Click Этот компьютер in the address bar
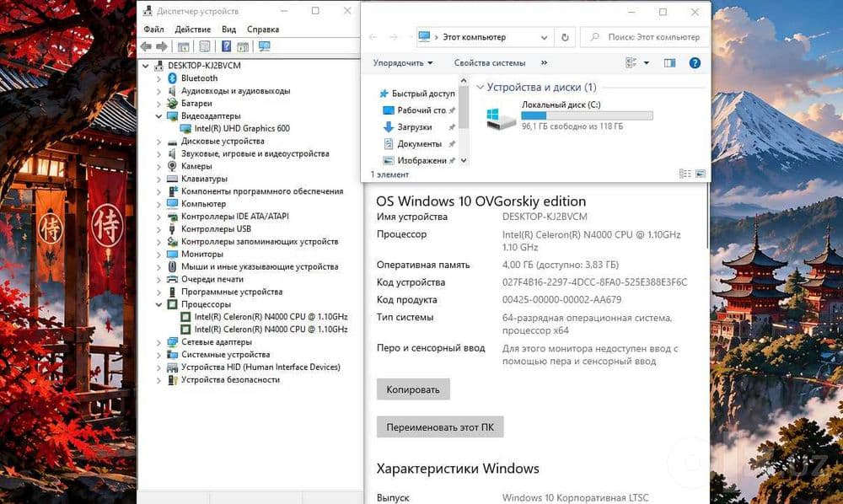This screenshot has height=504, width=843. point(474,37)
